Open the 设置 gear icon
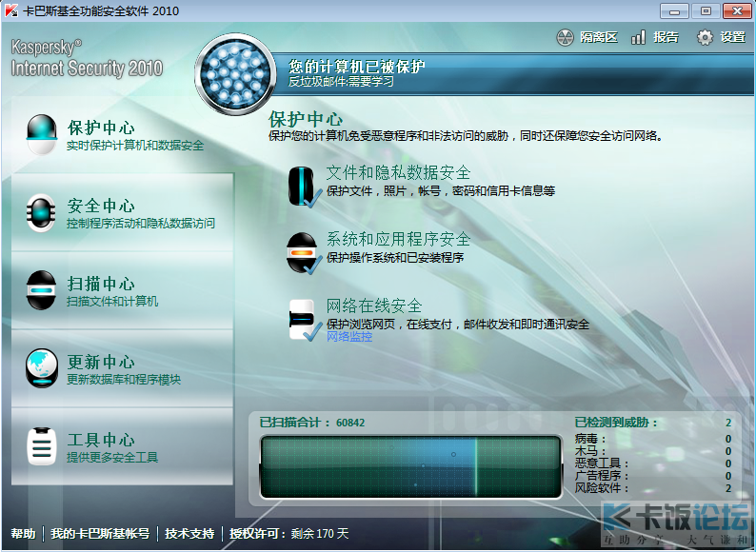Viewport: 756px width, 552px height. point(705,37)
